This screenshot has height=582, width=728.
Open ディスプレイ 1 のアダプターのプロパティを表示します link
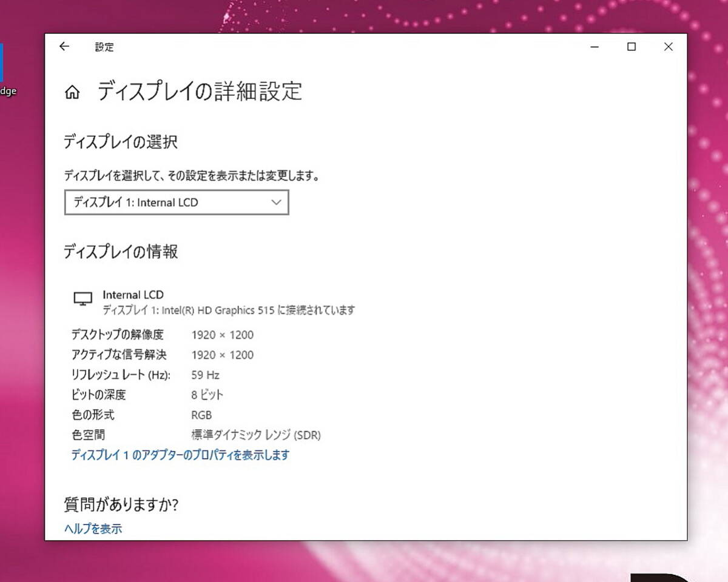[180, 455]
